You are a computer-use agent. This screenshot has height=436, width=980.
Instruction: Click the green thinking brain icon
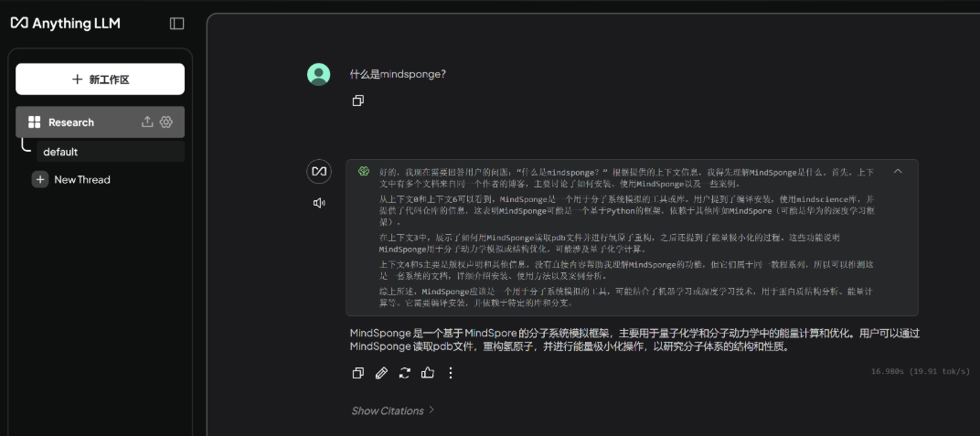pos(363,171)
